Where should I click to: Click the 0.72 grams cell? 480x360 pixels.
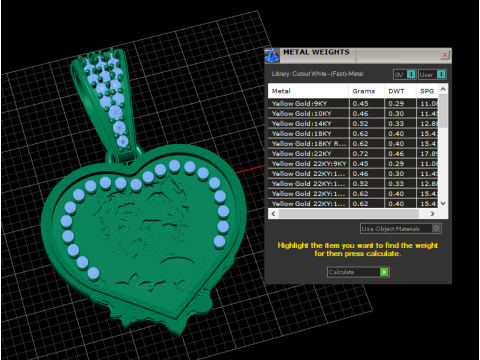coord(366,153)
